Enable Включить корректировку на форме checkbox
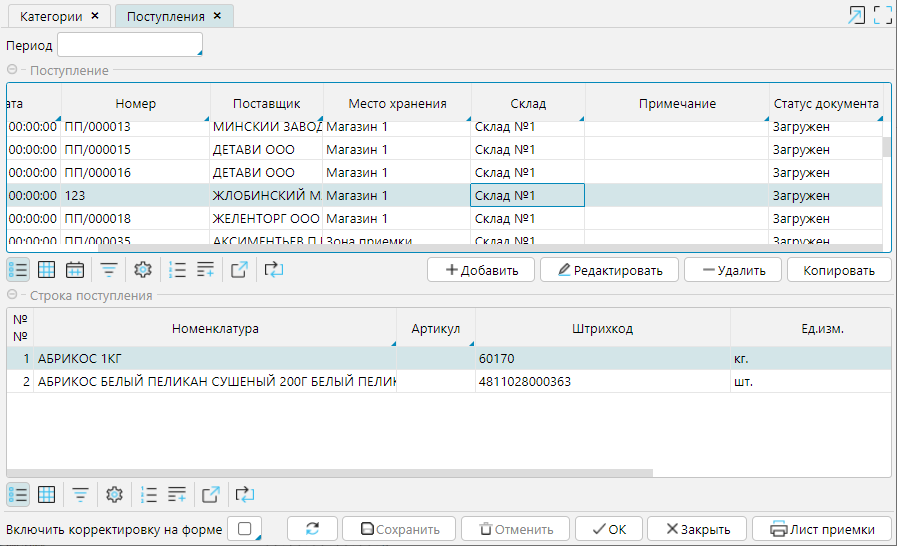 [245, 529]
